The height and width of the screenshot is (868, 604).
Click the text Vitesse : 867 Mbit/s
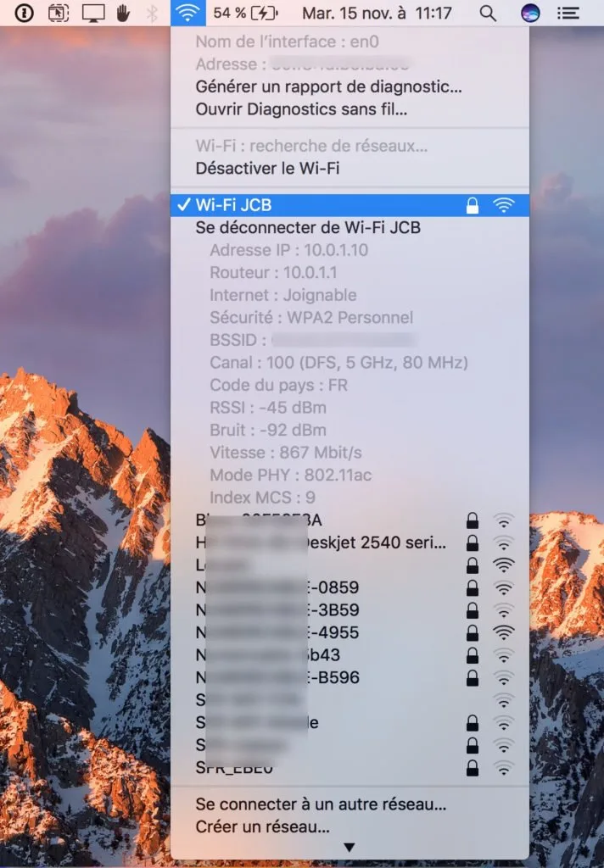(286, 453)
